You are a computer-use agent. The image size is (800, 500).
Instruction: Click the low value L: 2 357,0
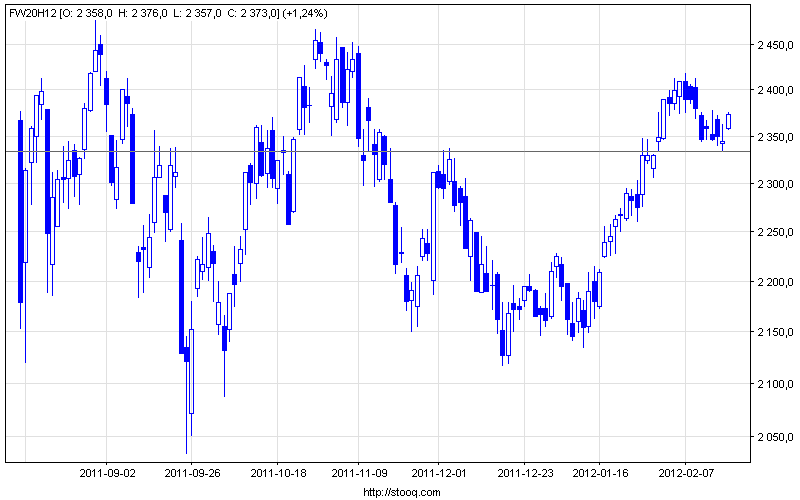click(197, 14)
